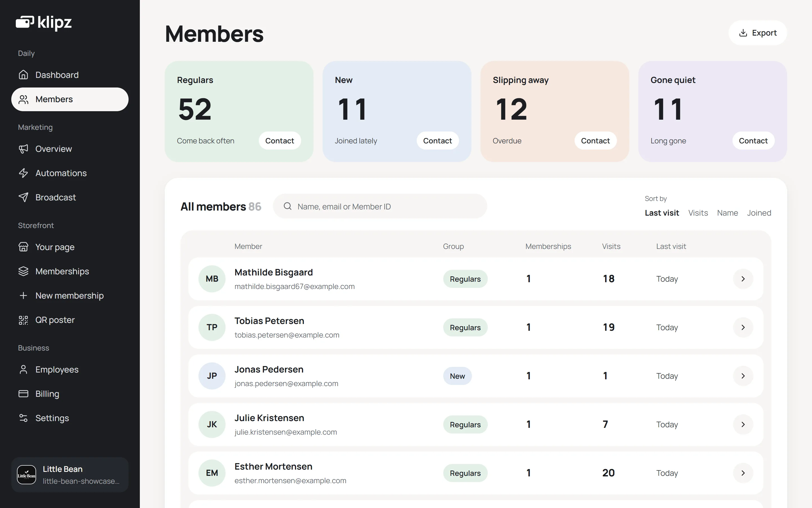812x508 pixels.
Task: Open QR poster via the QR code icon
Action: click(x=23, y=320)
